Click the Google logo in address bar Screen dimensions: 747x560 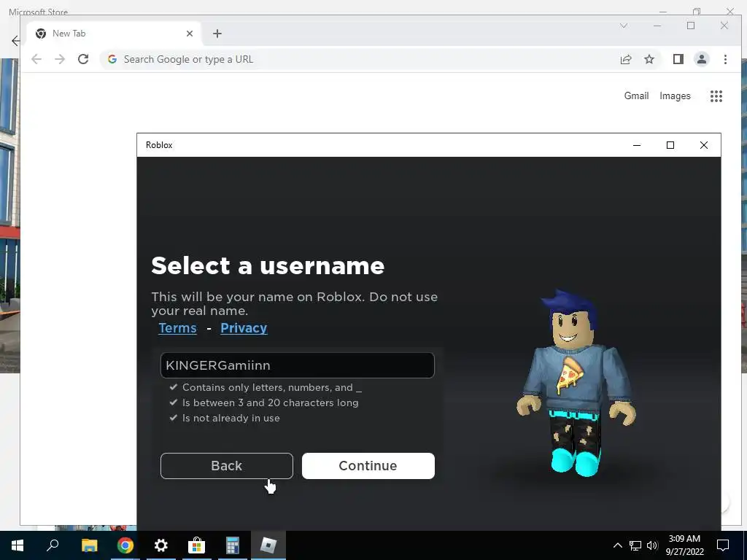coord(112,59)
